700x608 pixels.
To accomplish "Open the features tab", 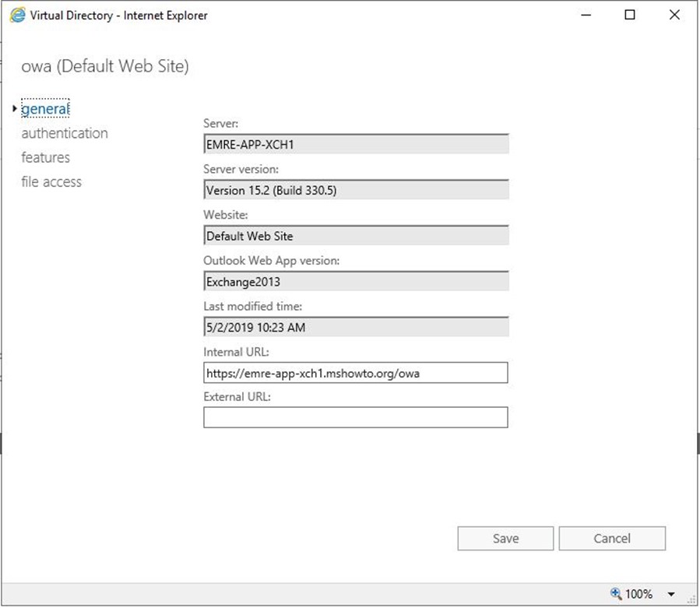I will (45, 157).
